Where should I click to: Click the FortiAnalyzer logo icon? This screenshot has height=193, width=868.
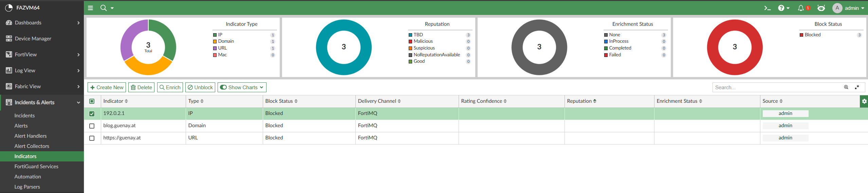(x=9, y=7)
